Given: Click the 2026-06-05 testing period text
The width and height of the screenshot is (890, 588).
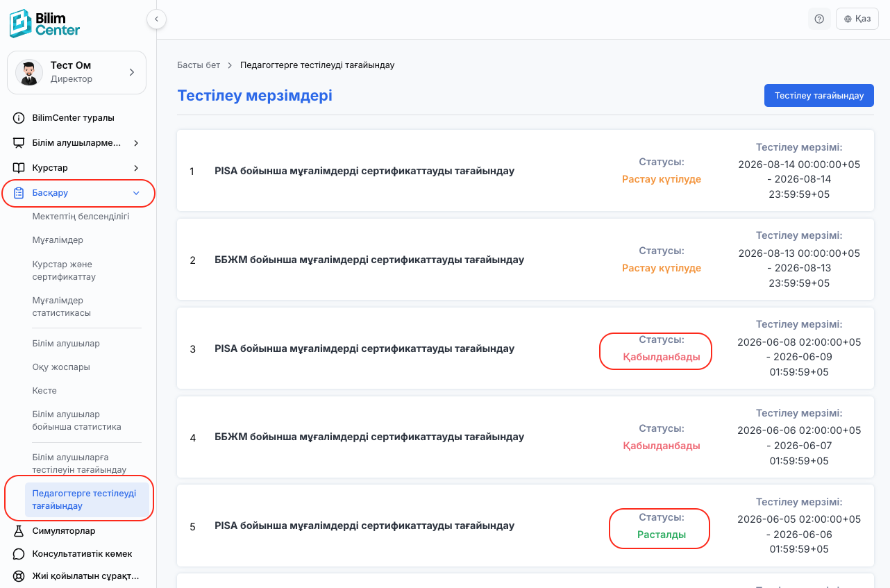Looking at the screenshot, I should 799,535.
